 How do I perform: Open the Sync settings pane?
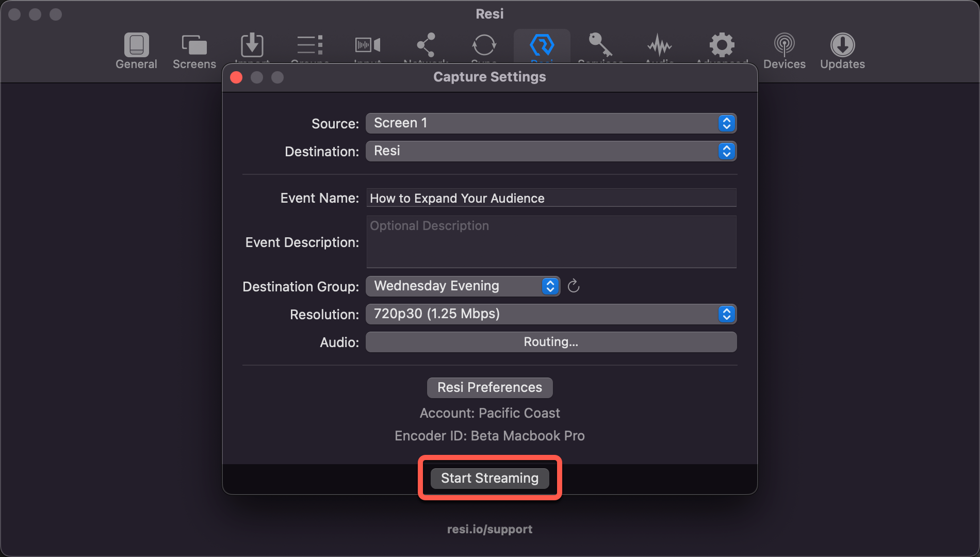click(484, 46)
